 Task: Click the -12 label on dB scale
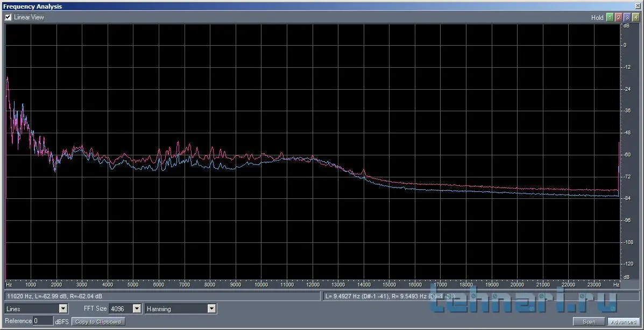click(627, 67)
